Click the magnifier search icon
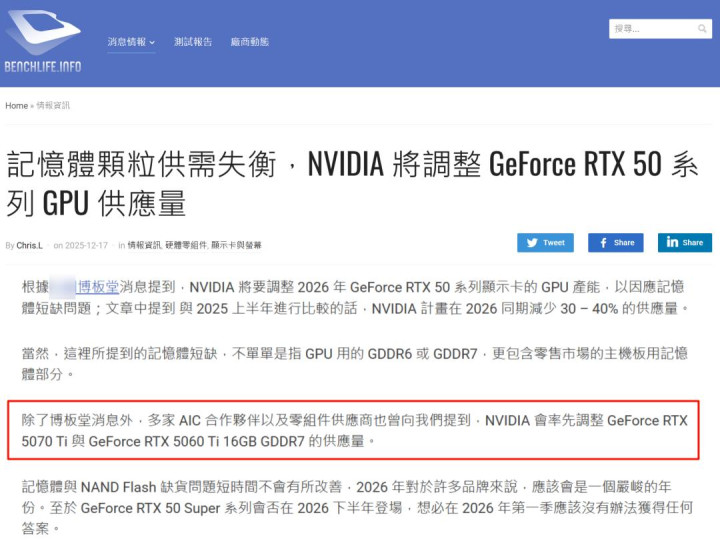The image size is (720, 549). [x=702, y=29]
